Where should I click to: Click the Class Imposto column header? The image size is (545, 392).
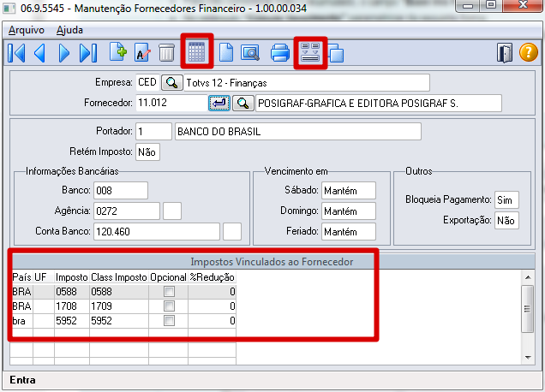(x=119, y=277)
